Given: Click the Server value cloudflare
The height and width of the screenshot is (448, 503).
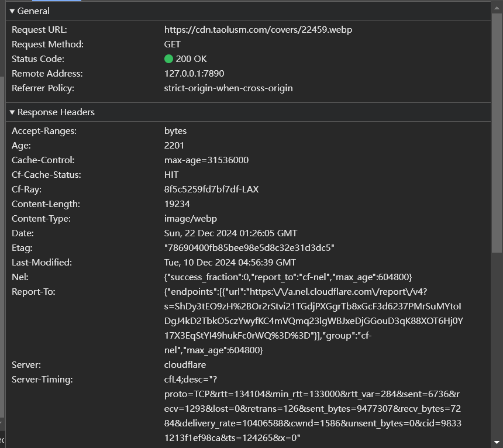Looking at the screenshot, I should pyautogui.click(x=185, y=365).
